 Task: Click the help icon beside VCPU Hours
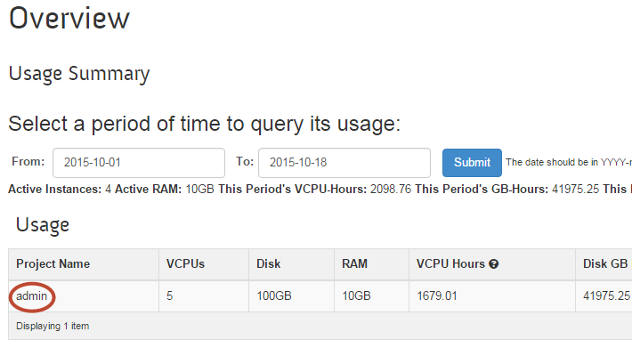click(493, 264)
